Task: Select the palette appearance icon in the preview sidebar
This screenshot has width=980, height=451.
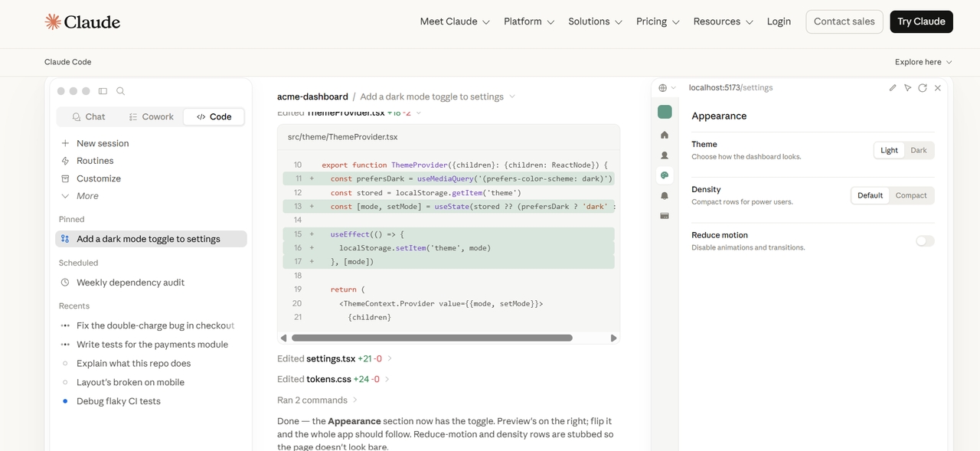Action: point(665,175)
